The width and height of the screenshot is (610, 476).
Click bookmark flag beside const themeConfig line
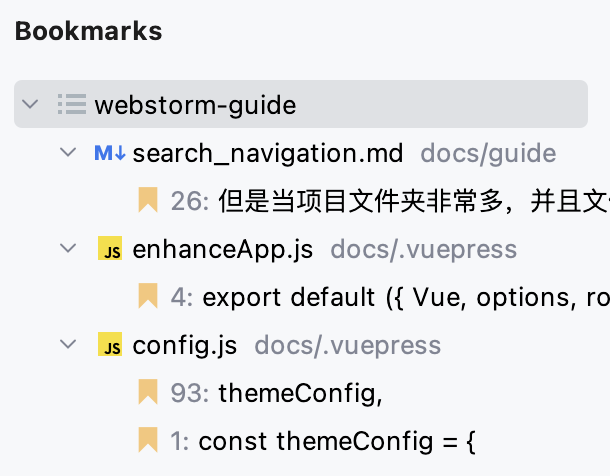pos(148,440)
